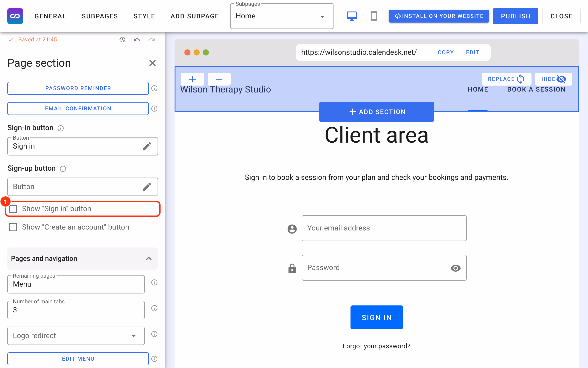
Task: Show info for Remaining pages field
Action: [154, 282]
